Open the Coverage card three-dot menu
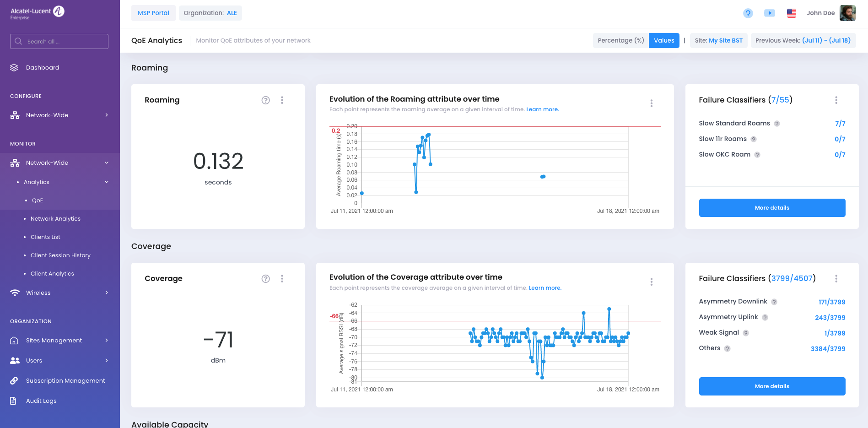Viewport: 868px width, 428px height. 282,279
